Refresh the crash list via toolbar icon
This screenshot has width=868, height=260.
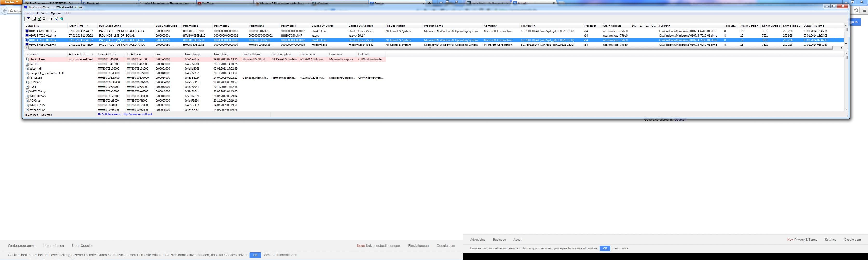pyautogui.click(x=39, y=19)
